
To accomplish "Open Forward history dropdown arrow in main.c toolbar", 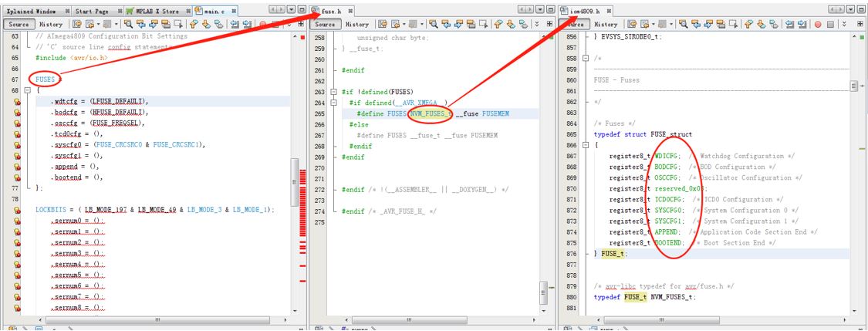I will [x=117, y=25].
